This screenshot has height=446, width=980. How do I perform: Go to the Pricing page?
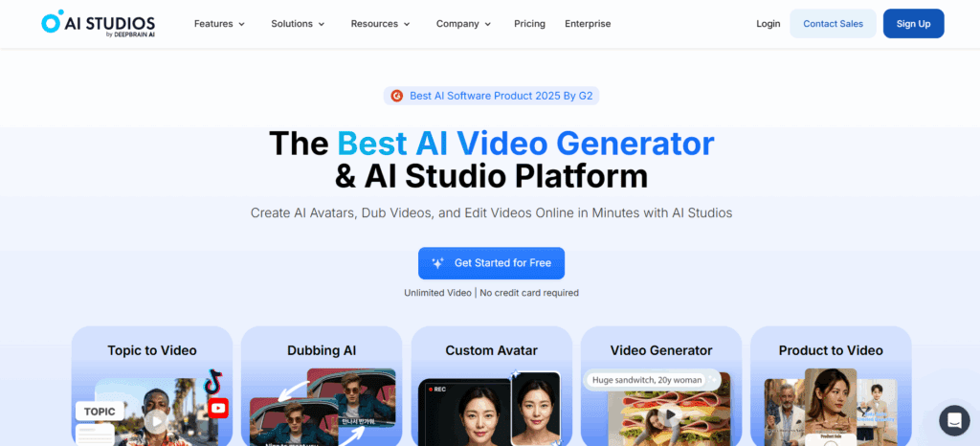tap(529, 24)
